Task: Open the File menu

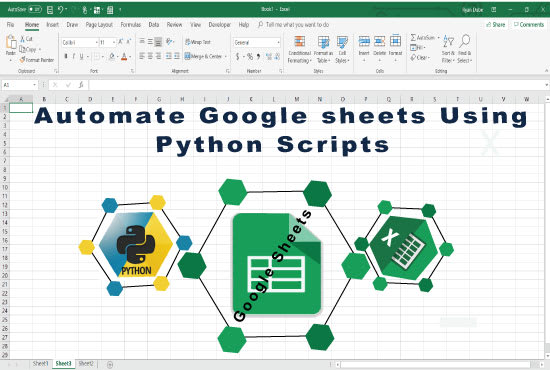Action: point(11,25)
